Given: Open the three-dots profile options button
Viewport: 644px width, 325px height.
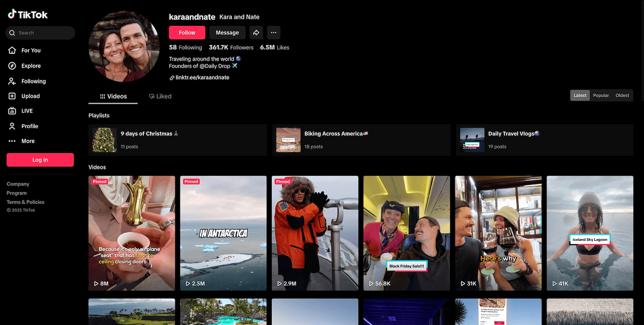Looking at the screenshot, I should tap(273, 33).
